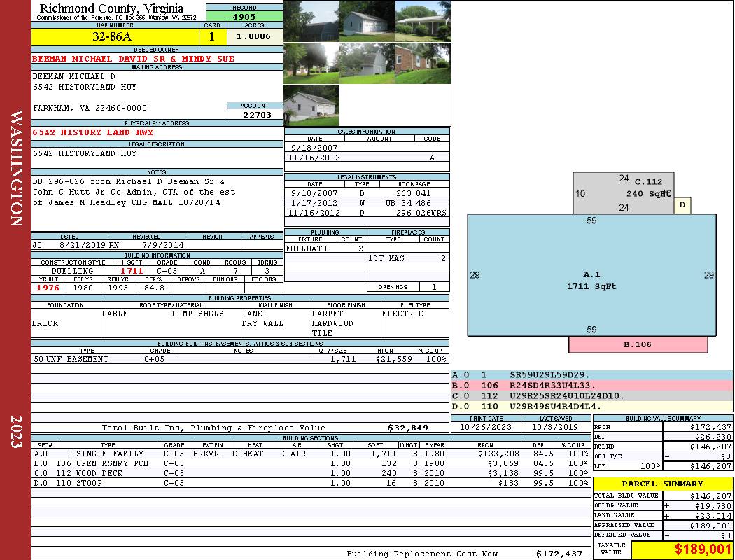Screen dimensions: 735x560
Task: Select the gambrel-roof barn photo thumbnail
Action: tap(367, 63)
